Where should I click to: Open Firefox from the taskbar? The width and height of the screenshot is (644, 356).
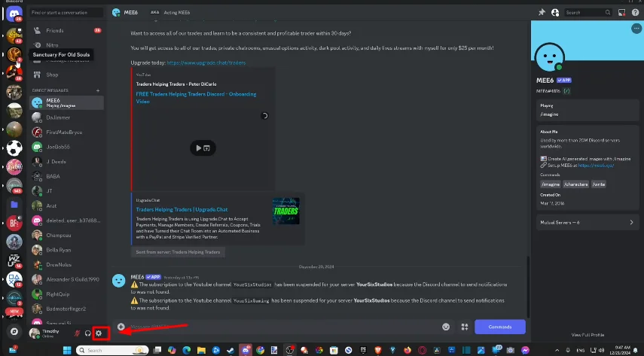click(x=407, y=350)
